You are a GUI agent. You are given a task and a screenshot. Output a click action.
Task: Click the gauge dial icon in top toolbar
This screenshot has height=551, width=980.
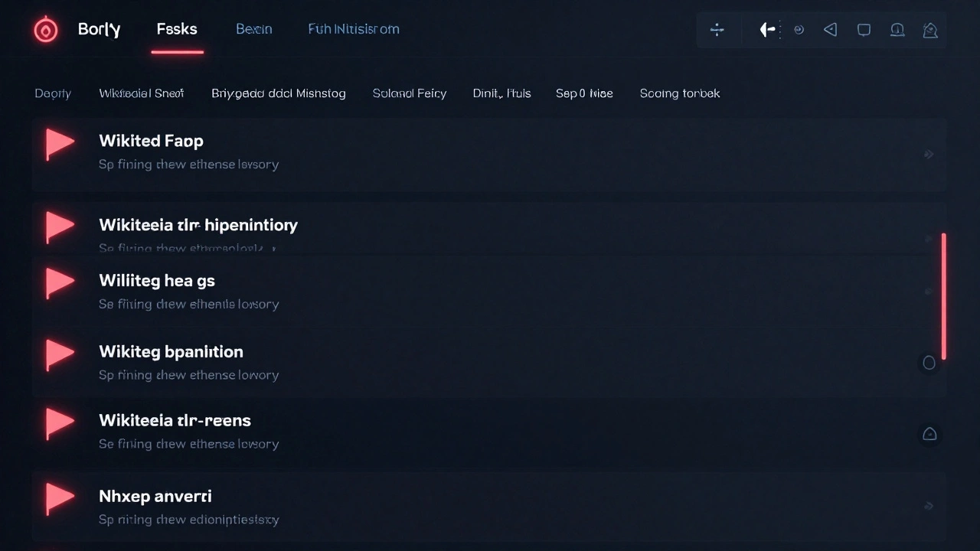(x=897, y=30)
